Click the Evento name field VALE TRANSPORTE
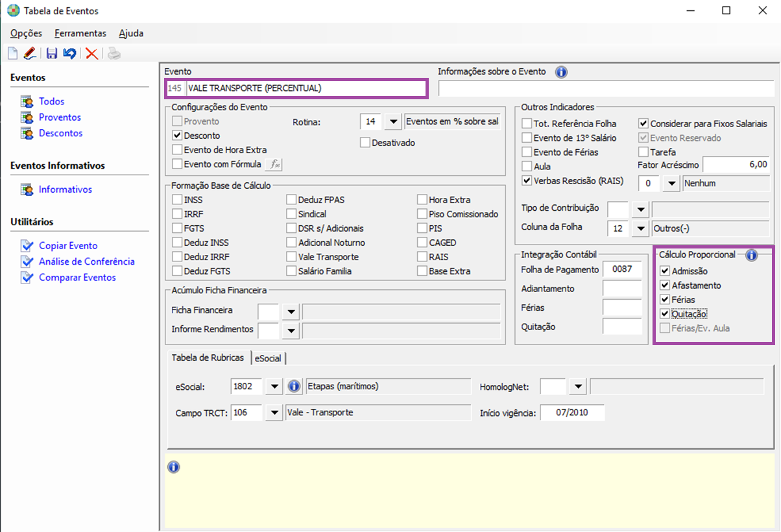This screenshot has height=532, width=781. coord(306,88)
